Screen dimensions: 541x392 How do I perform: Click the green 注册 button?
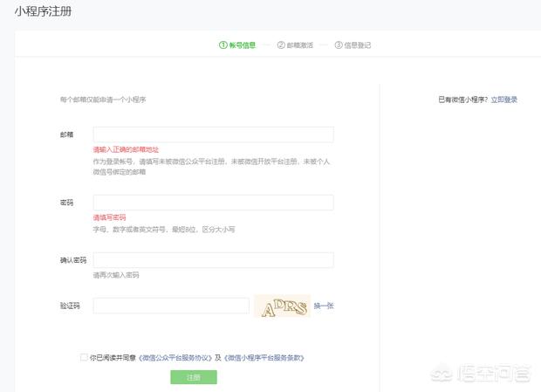point(194,377)
